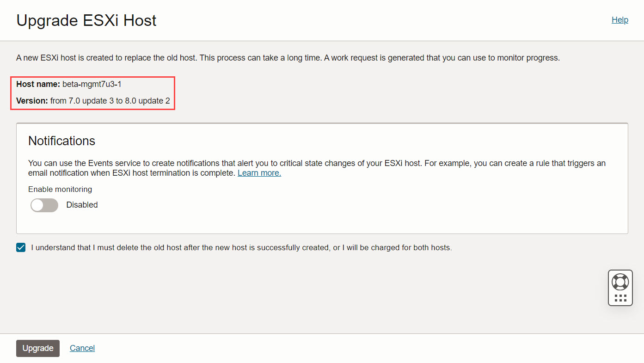This screenshot has height=363, width=644.
Task: Click the acknowledgment text about deleting old host
Action: 241,247
